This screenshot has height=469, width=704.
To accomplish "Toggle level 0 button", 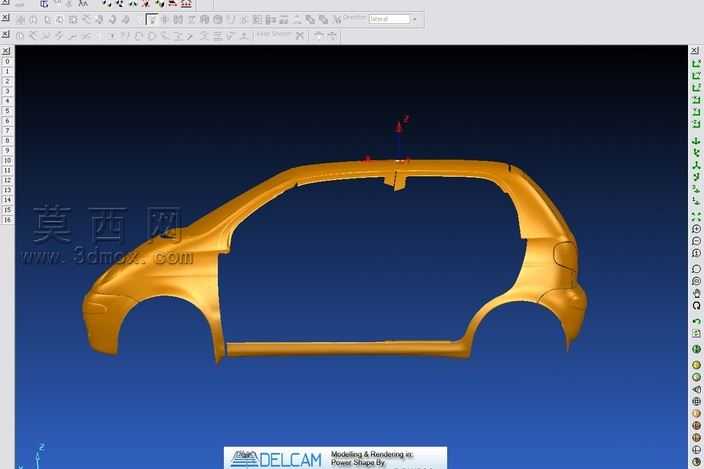I will click(x=7, y=61).
